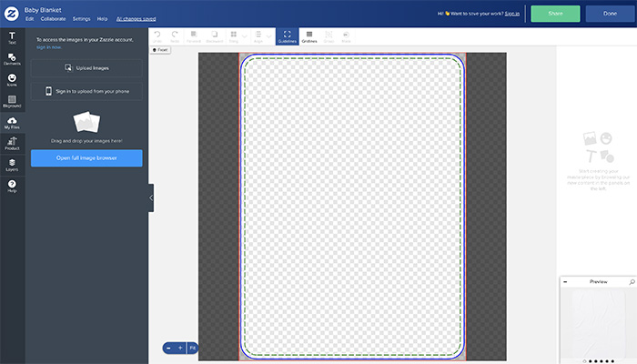Open the Icons panel
This screenshot has width=637, height=364.
[x=12, y=81]
